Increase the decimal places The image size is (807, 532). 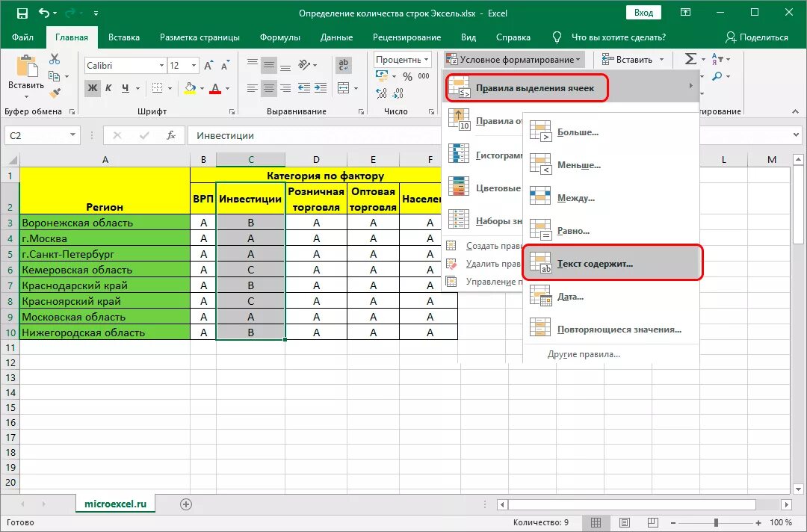click(381, 93)
